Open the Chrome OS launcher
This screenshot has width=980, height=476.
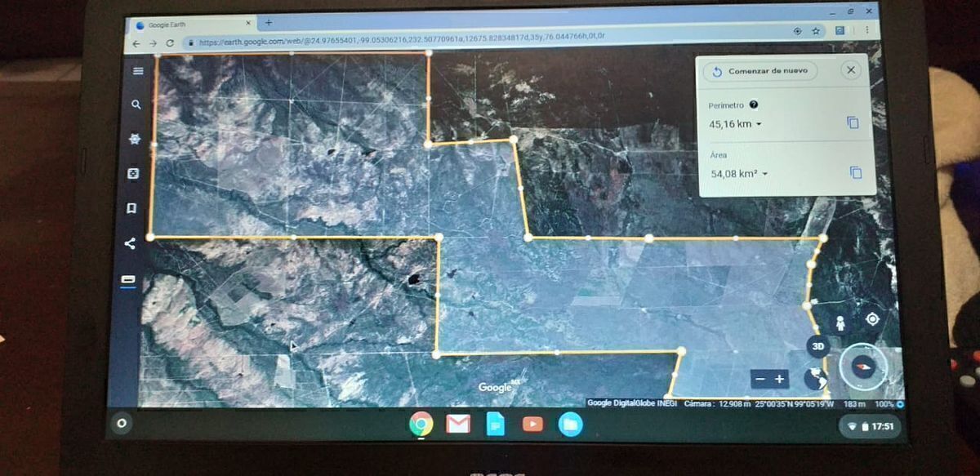[x=122, y=424]
